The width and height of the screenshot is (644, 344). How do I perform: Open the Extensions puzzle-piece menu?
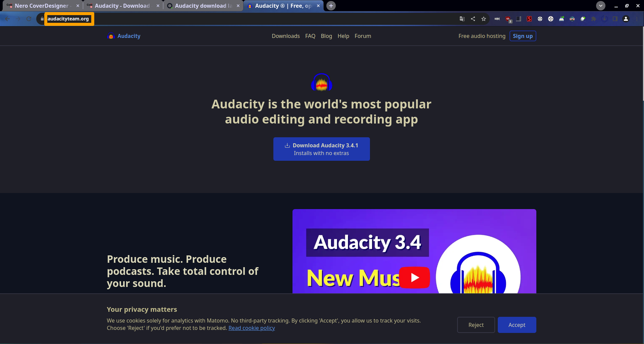pos(594,19)
